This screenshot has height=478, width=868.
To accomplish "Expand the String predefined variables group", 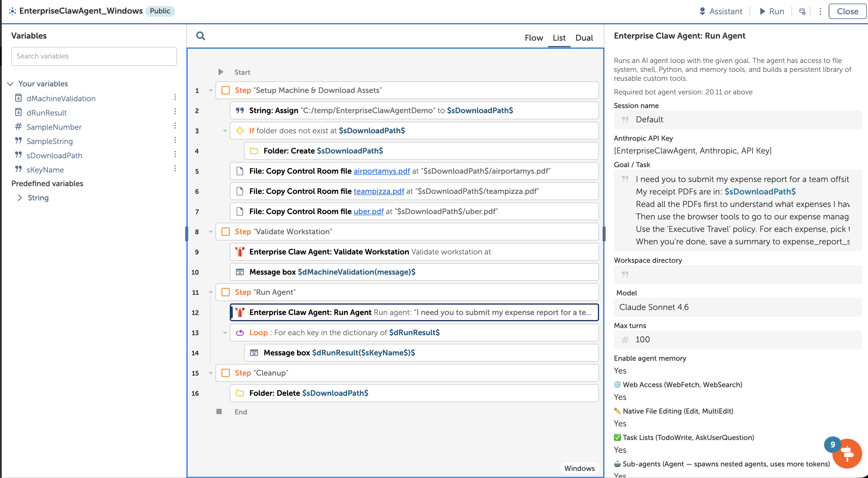I will 20,197.
